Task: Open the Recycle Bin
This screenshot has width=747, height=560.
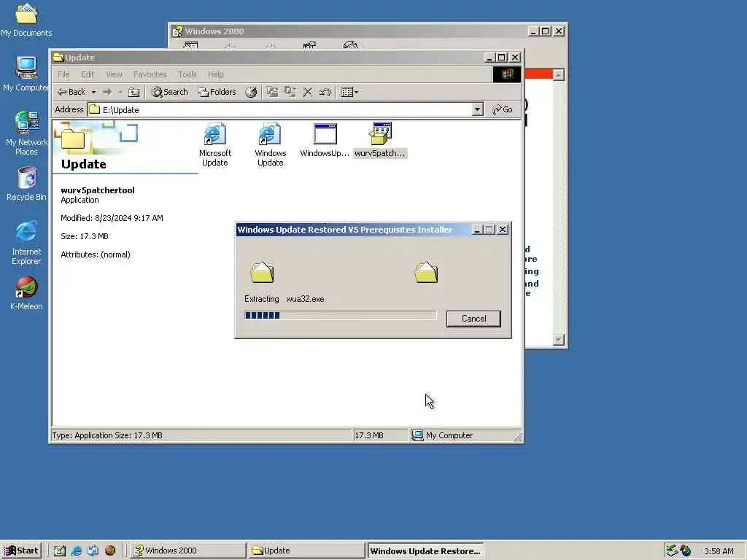Action: (x=27, y=184)
